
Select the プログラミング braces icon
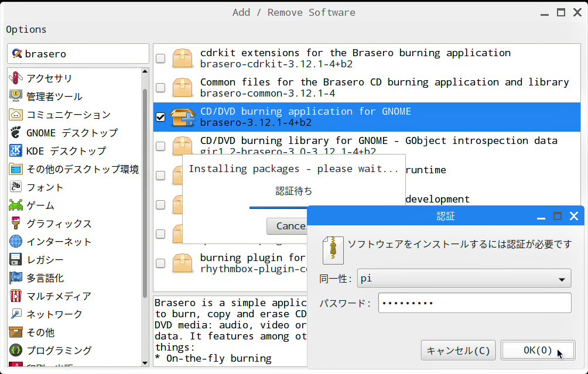(16, 351)
